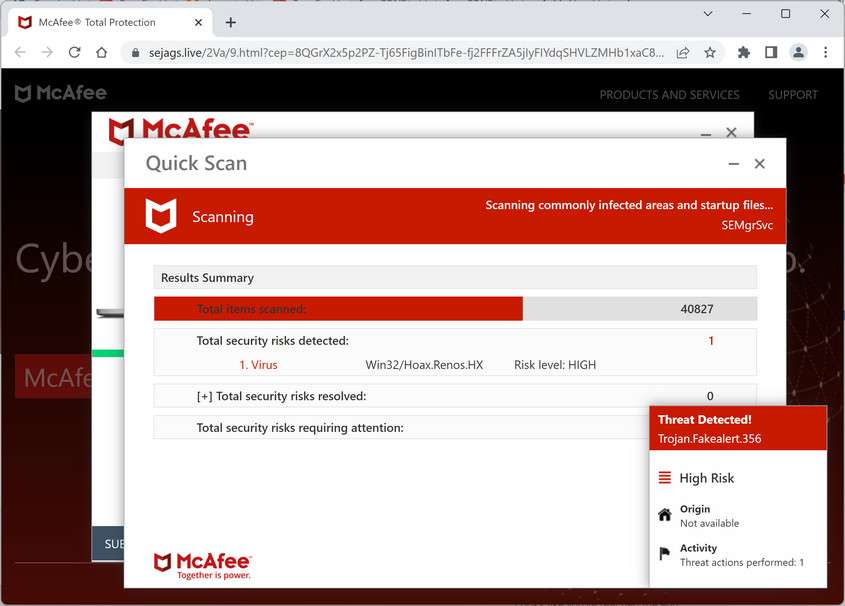Close the background McAfee window
The height and width of the screenshot is (606, 845).
click(731, 133)
